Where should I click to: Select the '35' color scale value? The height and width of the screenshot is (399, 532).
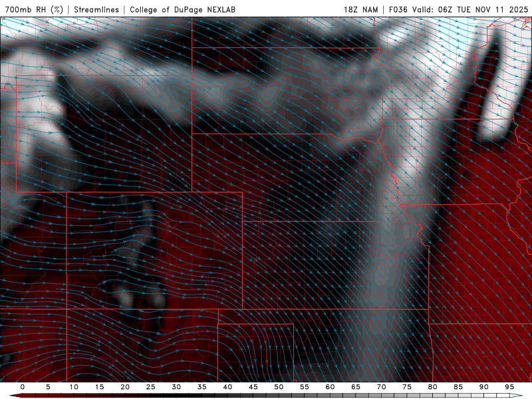[x=202, y=387]
